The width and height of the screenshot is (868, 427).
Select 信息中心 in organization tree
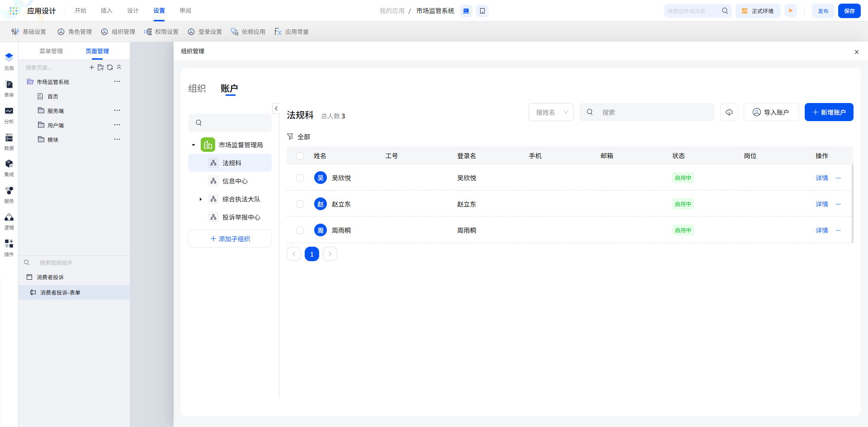235,181
